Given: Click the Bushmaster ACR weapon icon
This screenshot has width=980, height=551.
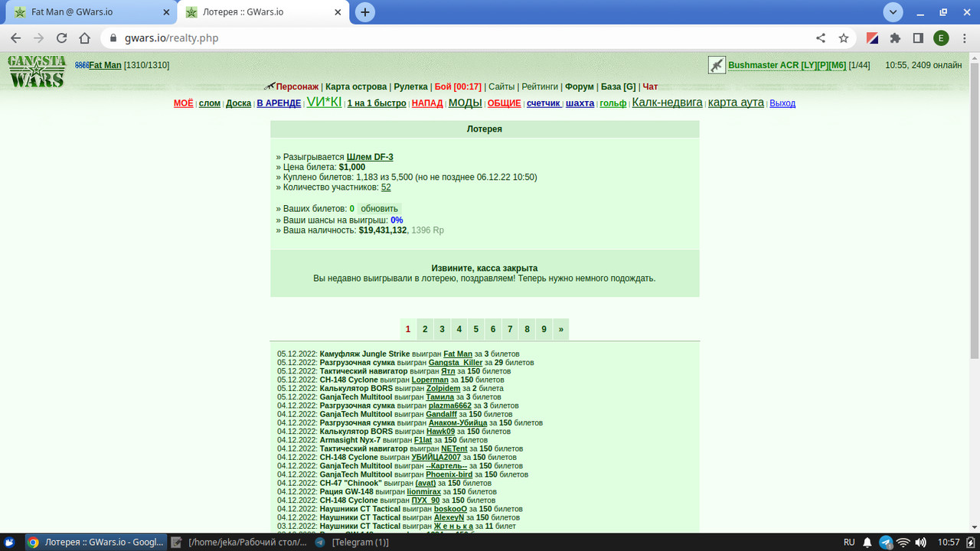Looking at the screenshot, I should click(717, 65).
